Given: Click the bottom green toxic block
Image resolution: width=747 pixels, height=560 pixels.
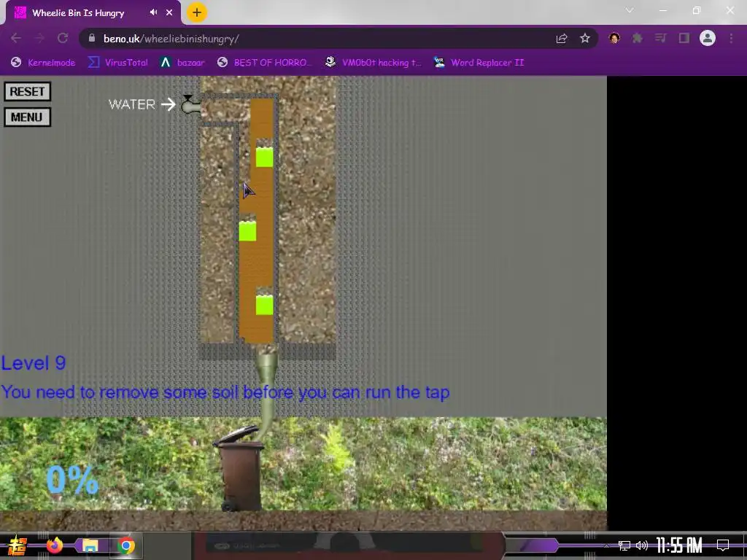Looking at the screenshot, I should tap(264, 305).
